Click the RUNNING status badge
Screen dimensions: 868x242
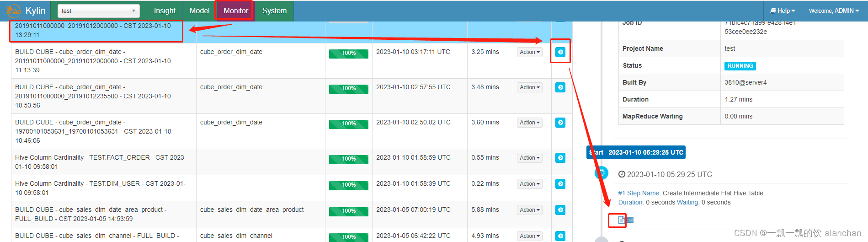[740, 66]
